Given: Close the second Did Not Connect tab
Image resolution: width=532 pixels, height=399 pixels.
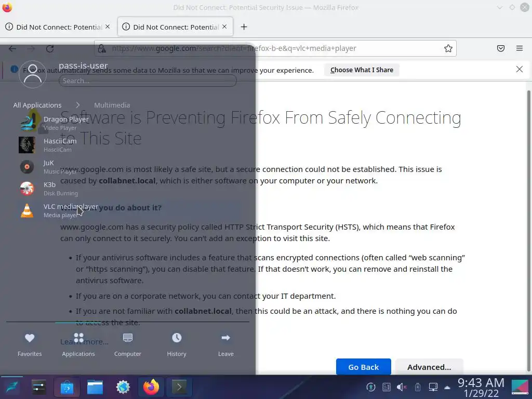Looking at the screenshot, I should (224, 26).
